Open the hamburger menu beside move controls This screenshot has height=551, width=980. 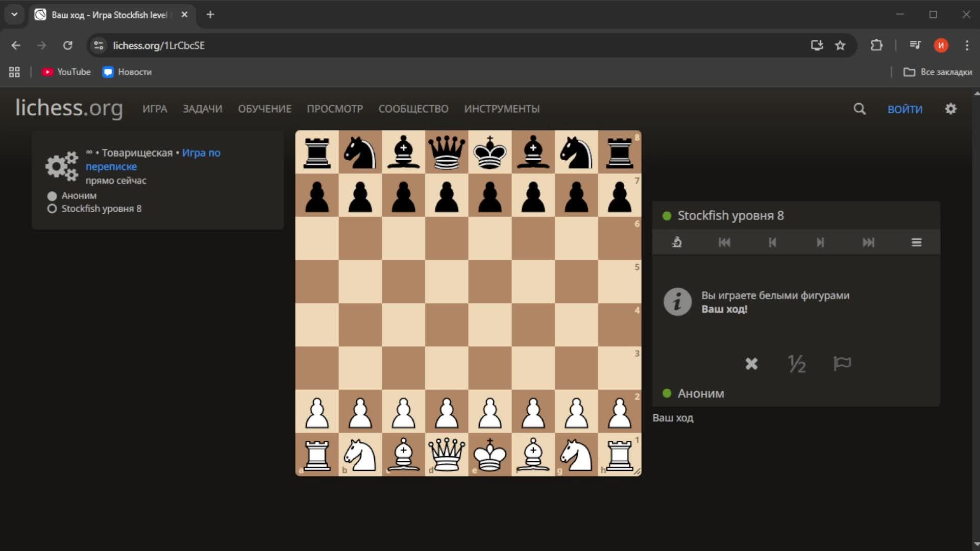click(916, 242)
